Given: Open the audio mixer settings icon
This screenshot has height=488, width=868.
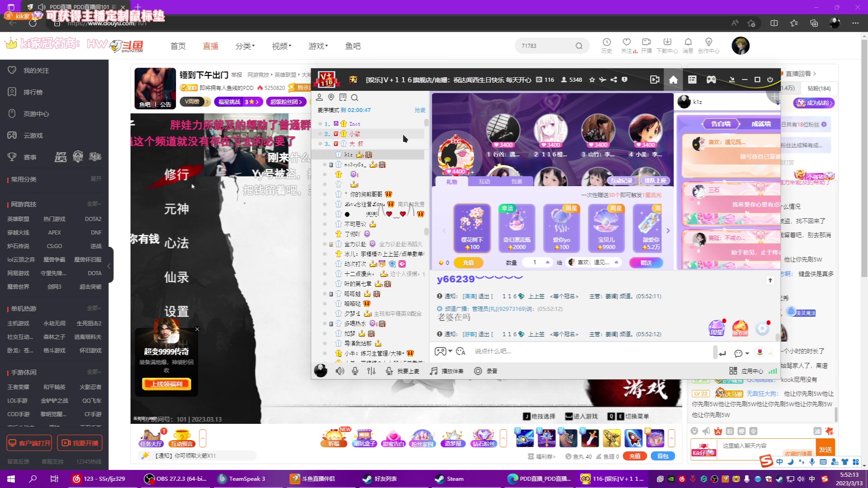Looking at the screenshot, I should [371, 371].
